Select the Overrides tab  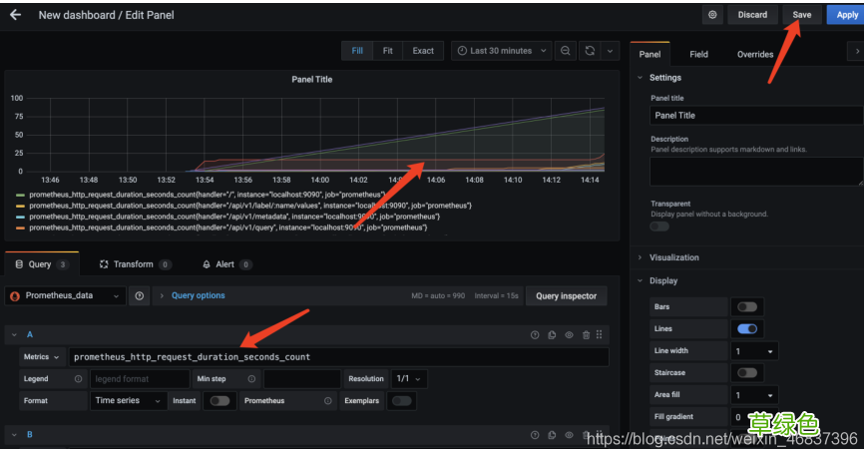755,54
